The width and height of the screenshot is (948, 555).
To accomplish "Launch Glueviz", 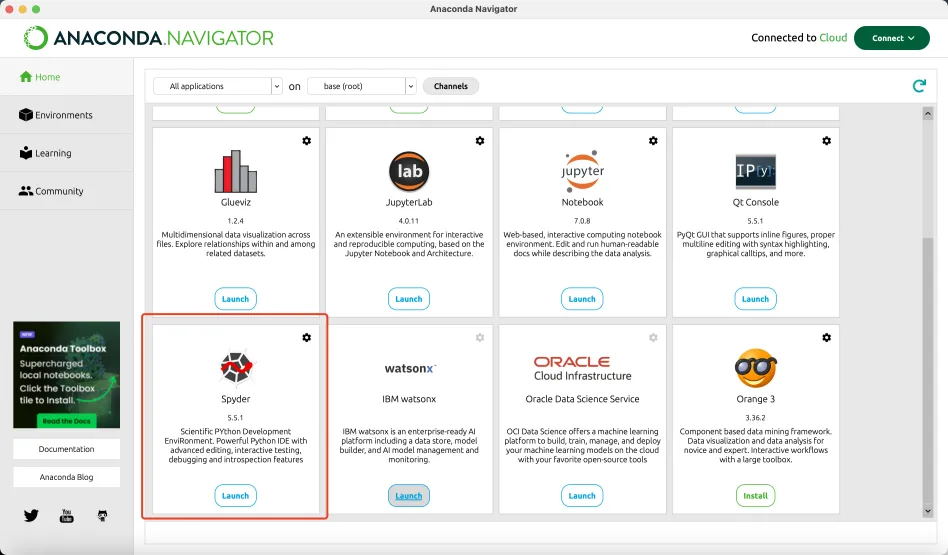I will (x=236, y=299).
